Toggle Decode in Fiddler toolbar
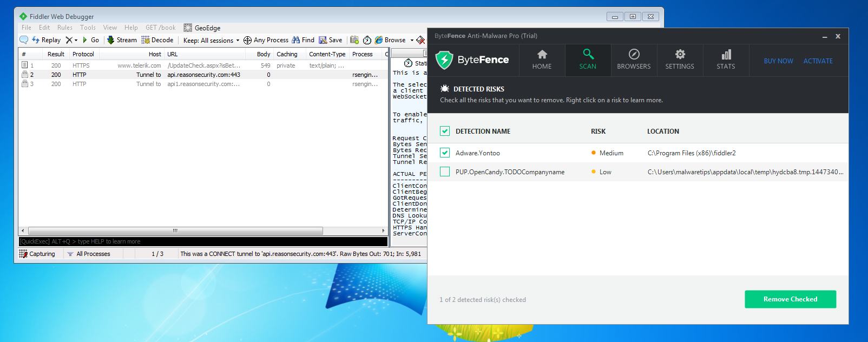Screen dimensions: 868x342 pyautogui.click(x=157, y=40)
